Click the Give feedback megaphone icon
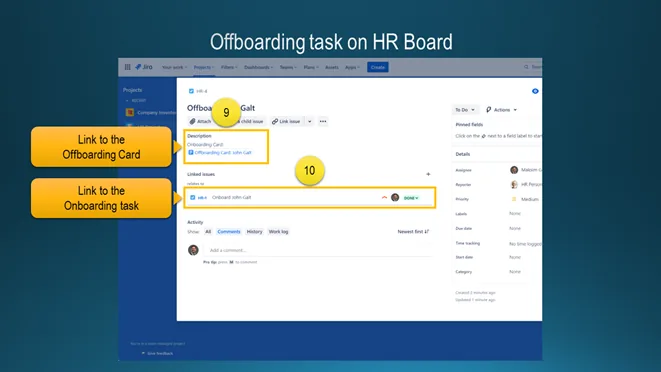This screenshot has height=372, width=661. pyautogui.click(x=143, y=353)
